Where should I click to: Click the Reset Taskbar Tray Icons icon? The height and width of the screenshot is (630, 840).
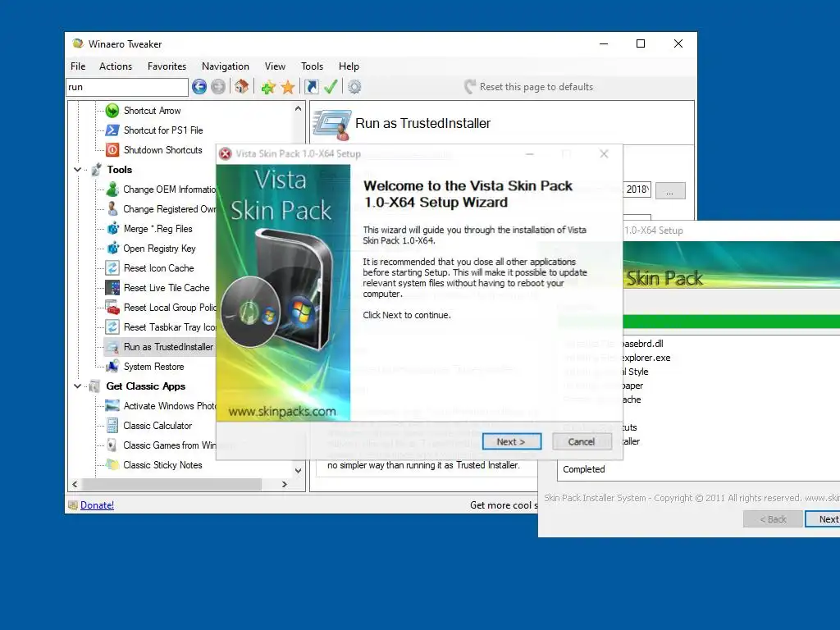click(112, 326)
